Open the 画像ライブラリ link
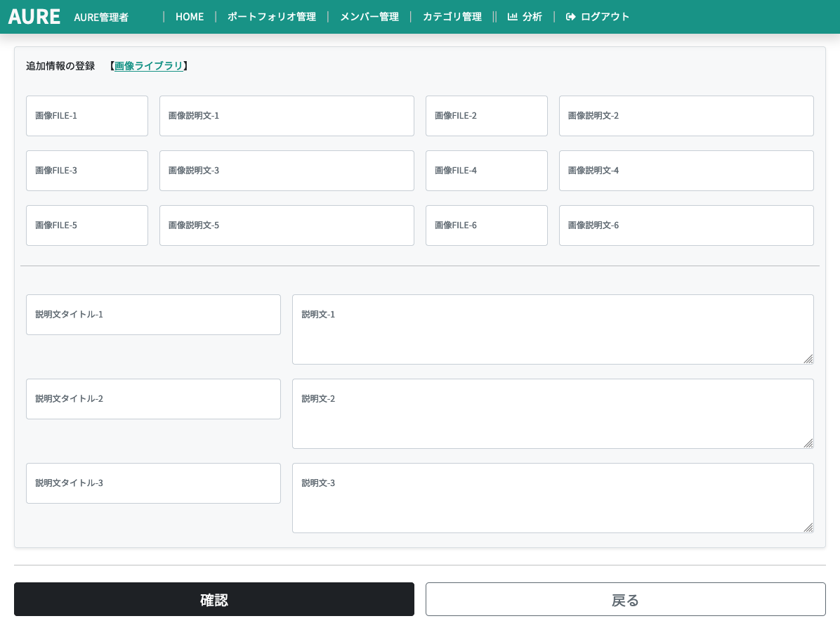The image size is (840, 628). 148,66
